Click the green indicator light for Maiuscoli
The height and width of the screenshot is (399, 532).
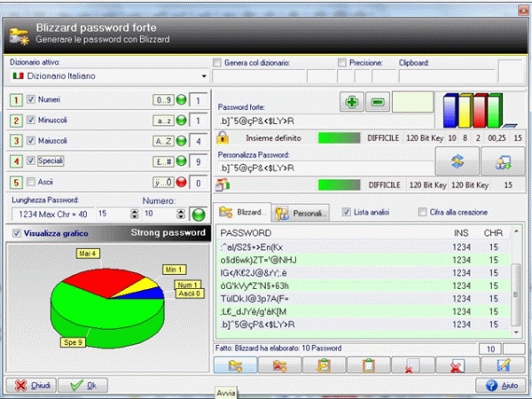pos(182,141)
